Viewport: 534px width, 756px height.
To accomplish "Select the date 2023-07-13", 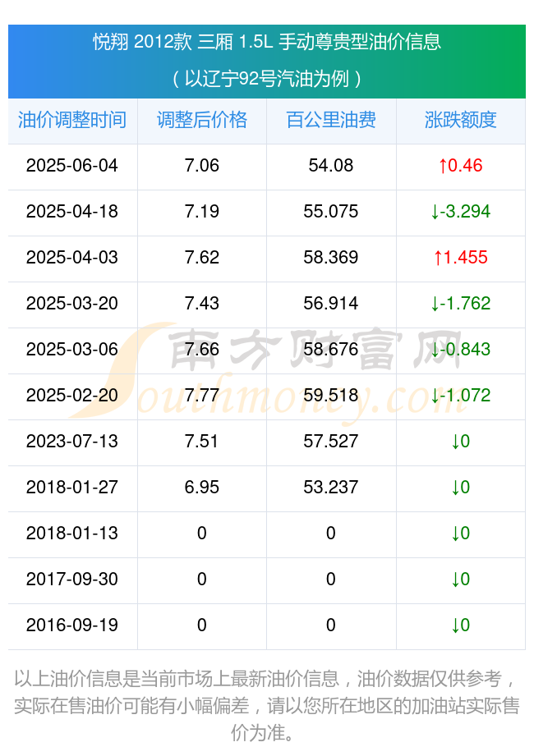I will (71, 441).
